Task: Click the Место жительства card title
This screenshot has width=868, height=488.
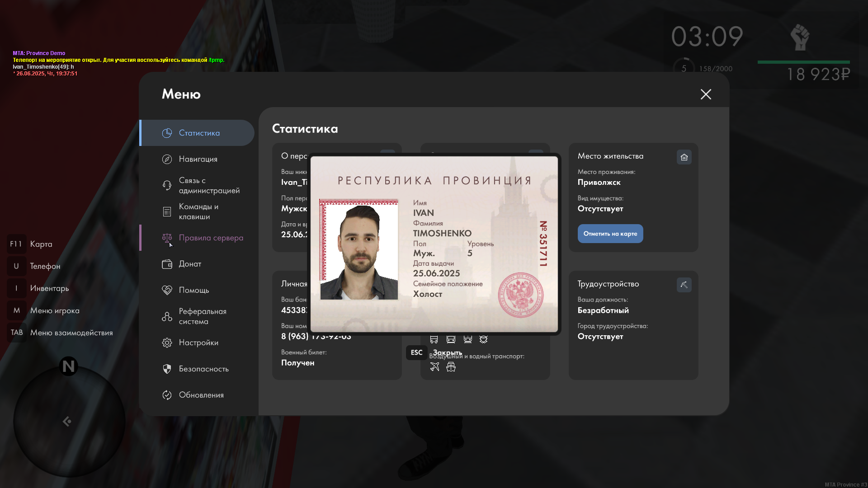Action: click(610, 156)
